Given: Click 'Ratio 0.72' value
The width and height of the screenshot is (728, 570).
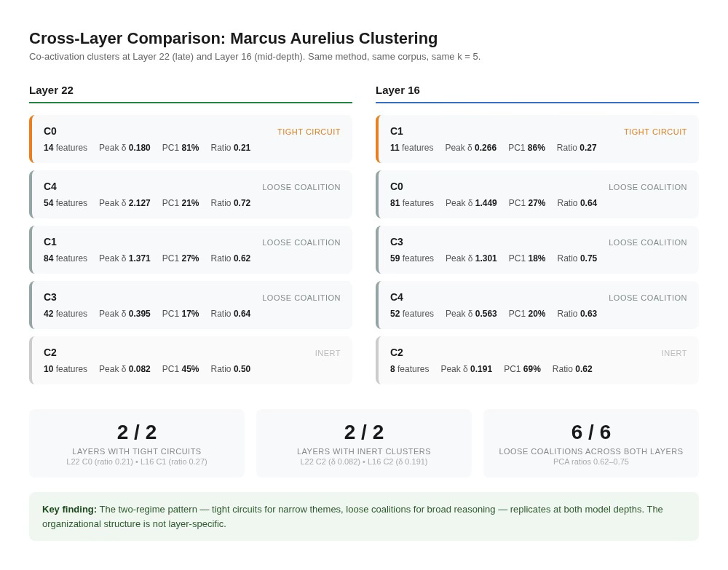Looking at the screenshot, I should 230,203.
